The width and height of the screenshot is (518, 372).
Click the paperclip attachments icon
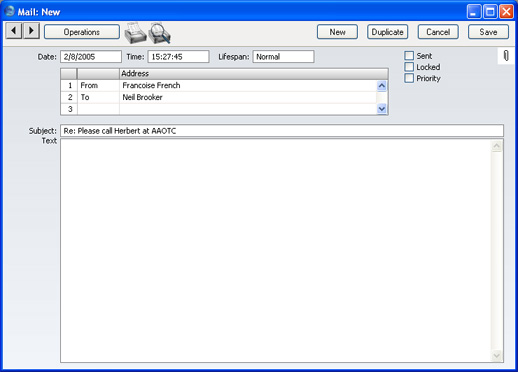click(x=506, y=56)
